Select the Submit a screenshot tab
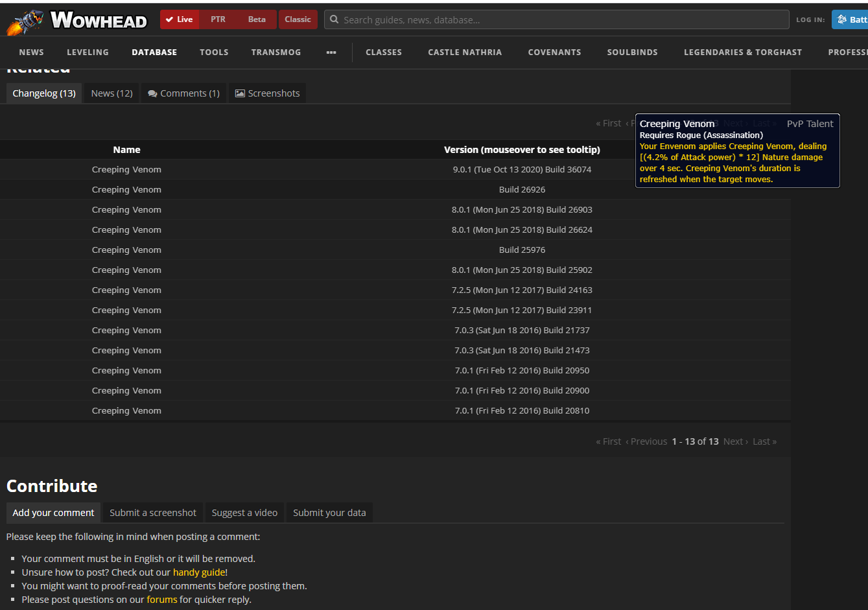This screenshot has height=610, width=868. [153, 513]
